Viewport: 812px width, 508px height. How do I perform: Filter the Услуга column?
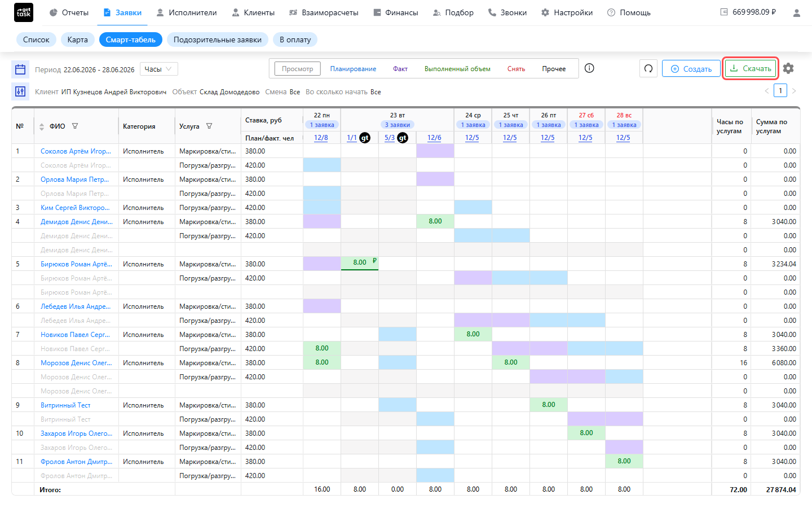209,126
